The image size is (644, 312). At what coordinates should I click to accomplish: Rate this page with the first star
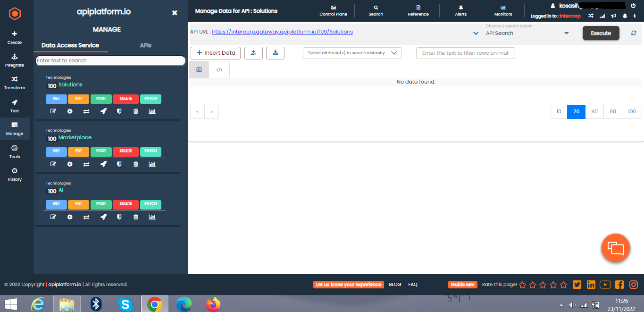522,285
